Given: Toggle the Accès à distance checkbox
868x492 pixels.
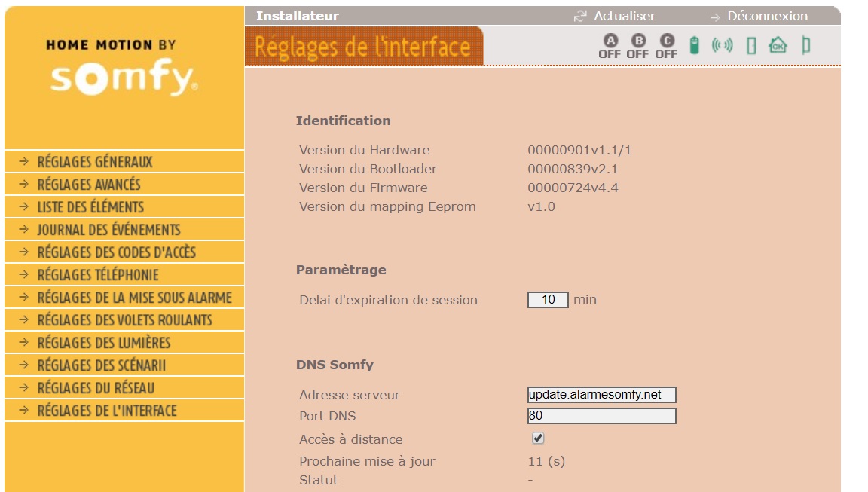Looking at the screenshot, I should click(538, 439).
